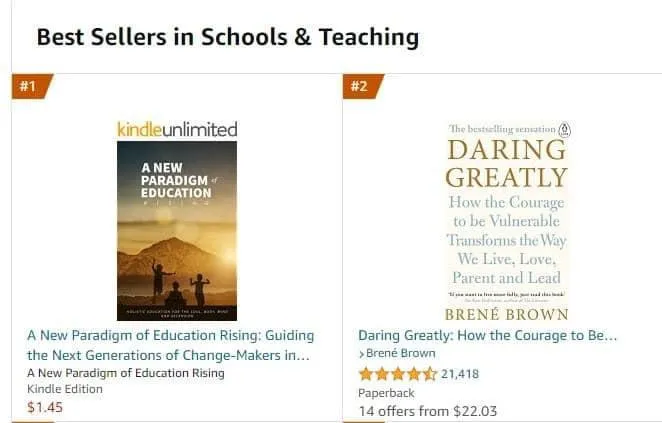The height and width of the screenshot is (423, 662).
Task: Click the author line A New Paradigm of Education Rising
Action: [x=126, y=373]
